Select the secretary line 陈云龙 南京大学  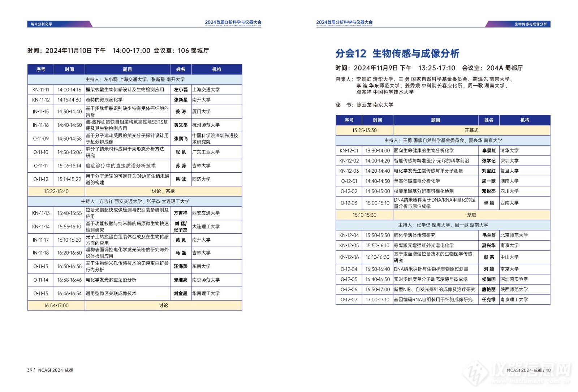(375, 105)
